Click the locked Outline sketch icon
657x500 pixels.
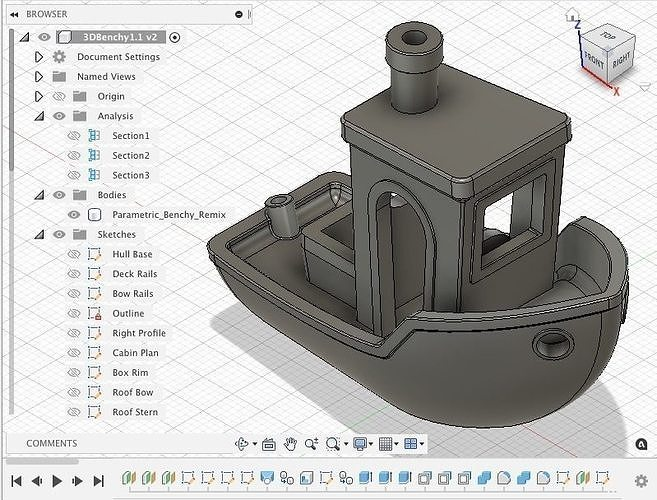[95, 313]
